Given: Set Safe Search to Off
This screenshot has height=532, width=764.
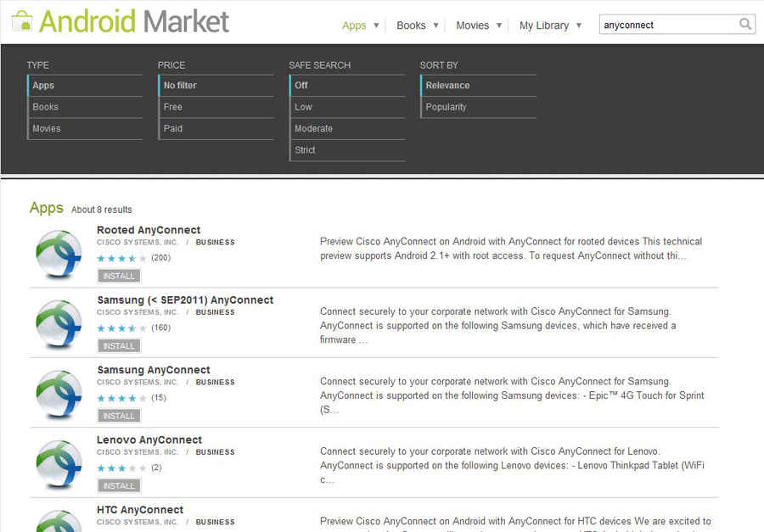Looking at the screenshot, I should click(x=347, y=85).
